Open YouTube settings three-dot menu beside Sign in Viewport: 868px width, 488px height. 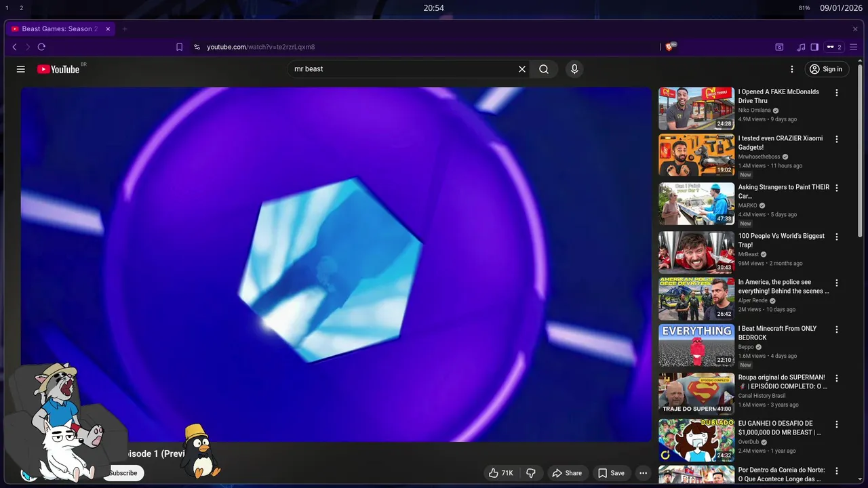point(791,69)
